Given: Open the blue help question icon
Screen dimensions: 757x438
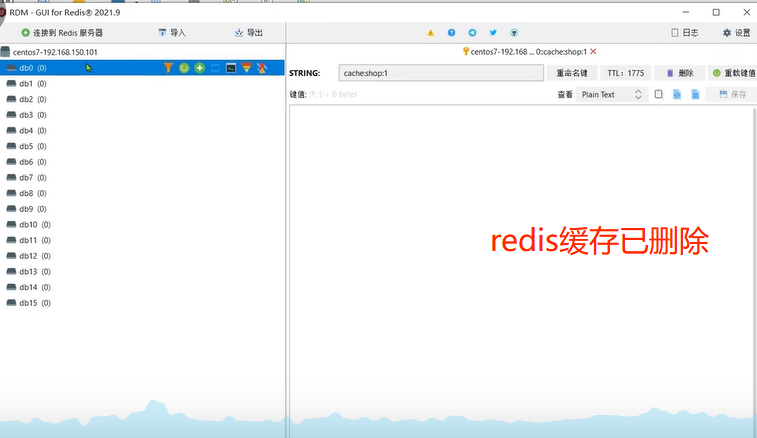Looking at the screenshot, I should coord(451,33).
